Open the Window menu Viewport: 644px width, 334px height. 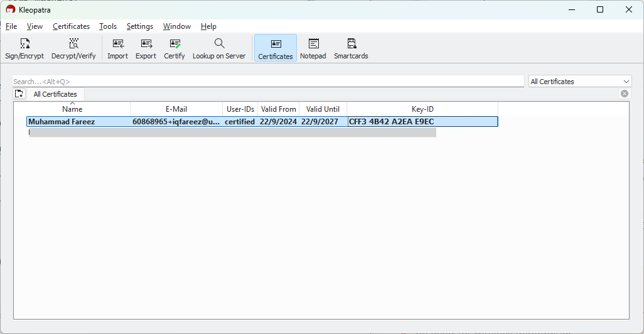coord(176,26)
